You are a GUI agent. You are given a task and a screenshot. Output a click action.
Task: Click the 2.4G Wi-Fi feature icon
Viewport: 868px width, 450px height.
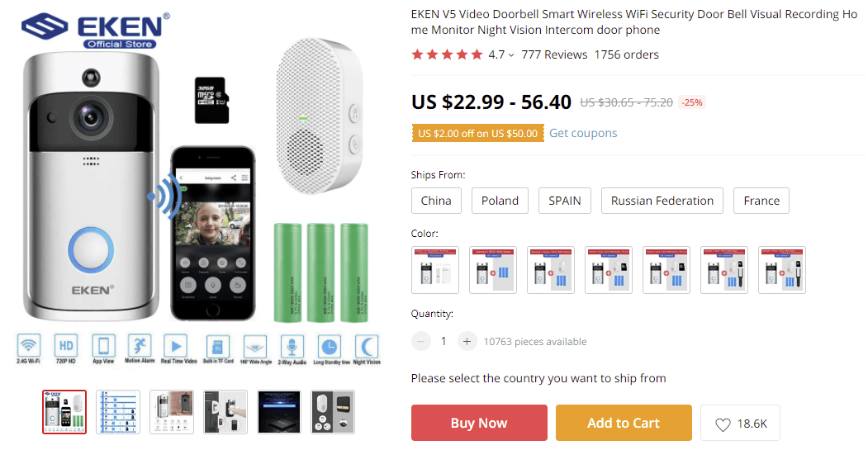[x=30, y=346]
